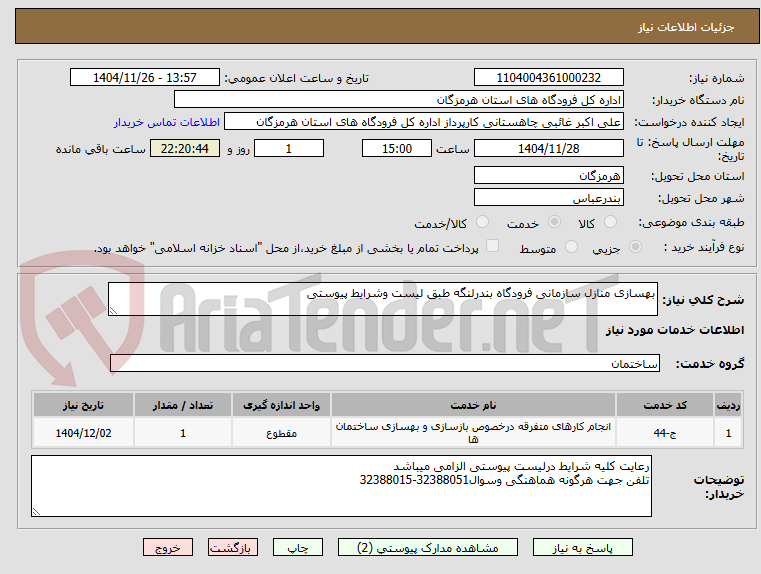Viewport: 761px width, 574px height.
Task: Select the خدمت radio button
Action: (x=554, y=222)
